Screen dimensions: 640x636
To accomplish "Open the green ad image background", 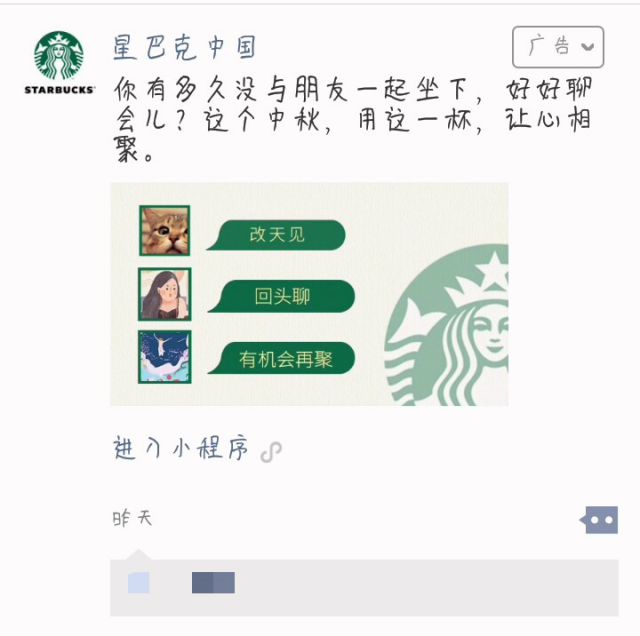I will coord(309,294).
